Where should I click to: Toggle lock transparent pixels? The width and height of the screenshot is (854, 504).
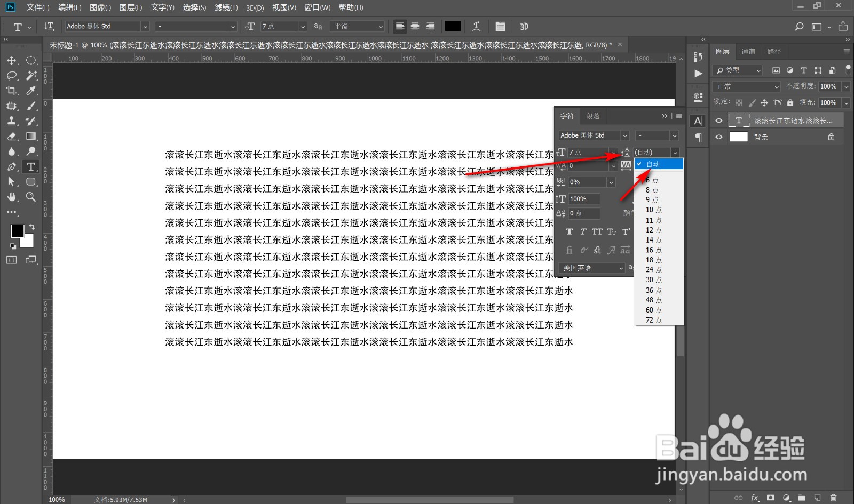(739, 102)
